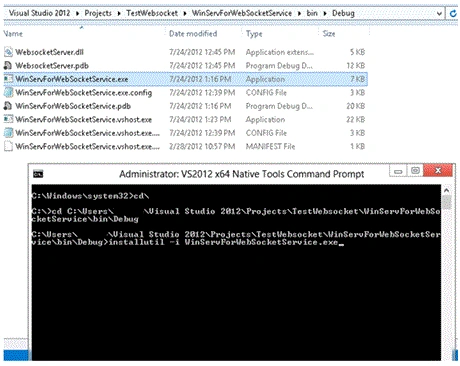Select the WebsocketServer.pdb file name

coord(52,66)
